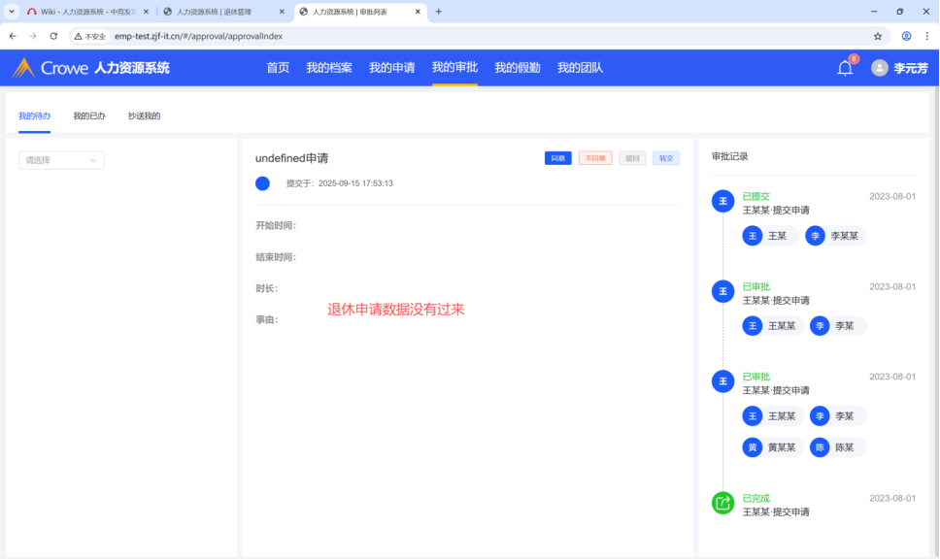Expand the 请选择 dropdown
940x560 pixels.
pyautogui.click(x=61, y=160)
